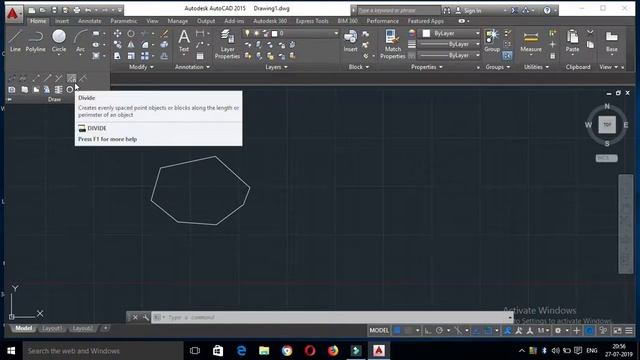Expand the Modify panel dropdown
Image resolution: width=640 pixels, height=360 pixels.
(x=141, y=67)
